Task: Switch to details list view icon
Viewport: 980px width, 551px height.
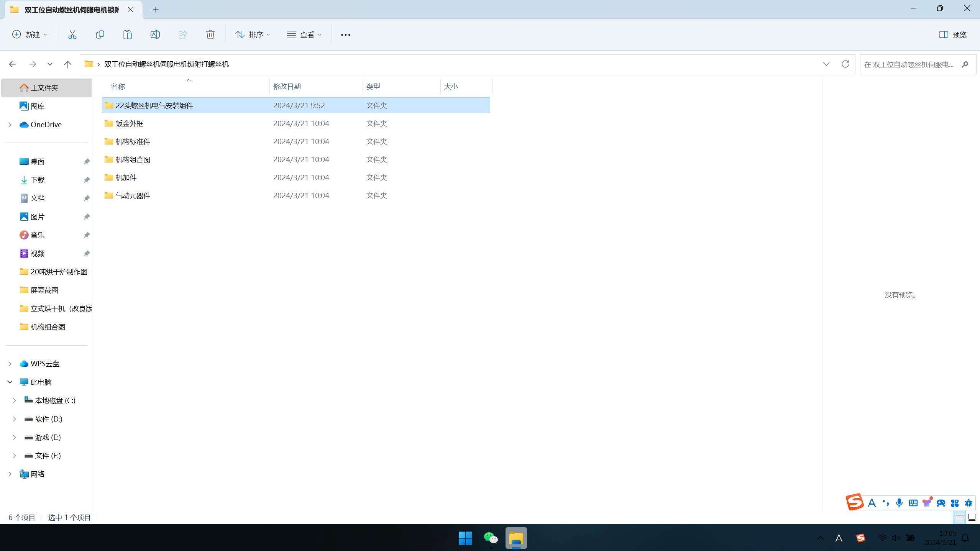Action: [x=959, y=518]
